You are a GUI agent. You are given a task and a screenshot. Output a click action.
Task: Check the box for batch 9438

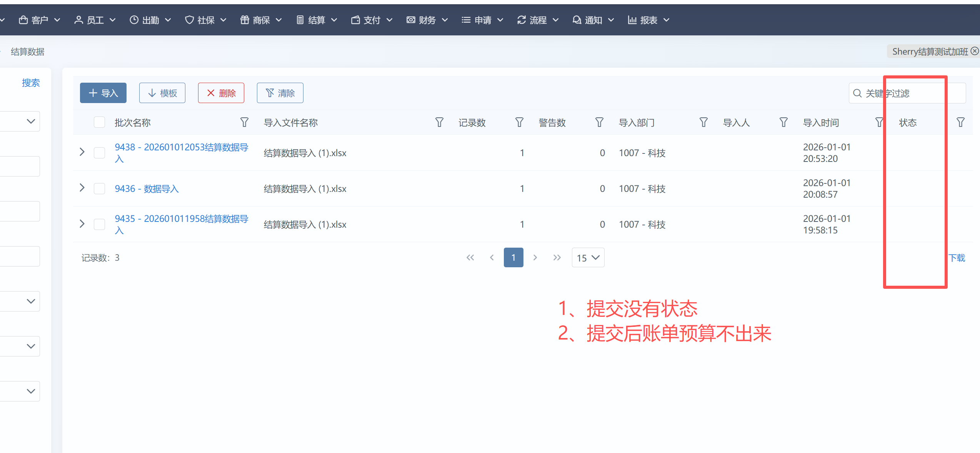click(100, 153)
